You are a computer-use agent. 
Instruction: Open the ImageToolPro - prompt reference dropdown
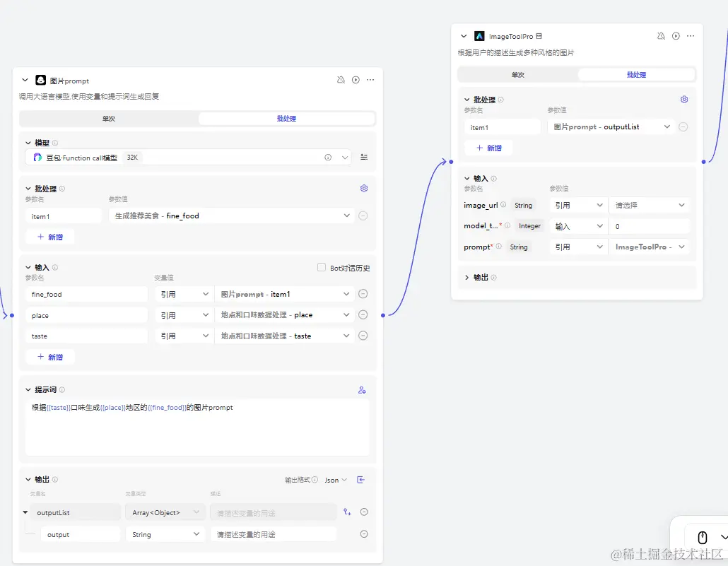tap(649, 247)
